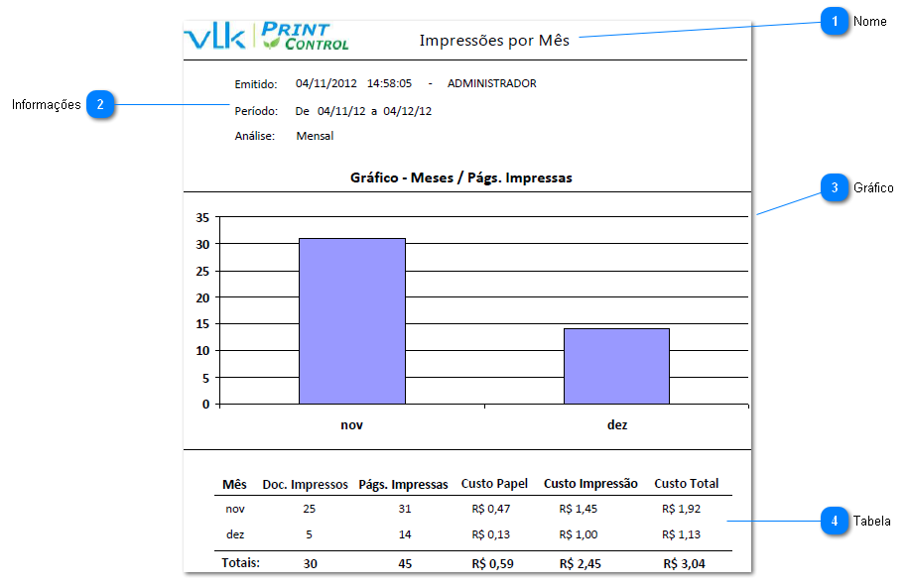910x588 pixels.
Task: Click the total pages value 45
Action: coord(405,563)
